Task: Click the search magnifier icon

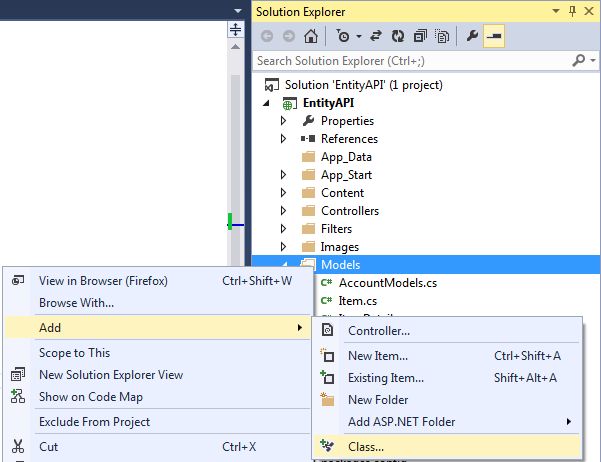Action: 579,60
